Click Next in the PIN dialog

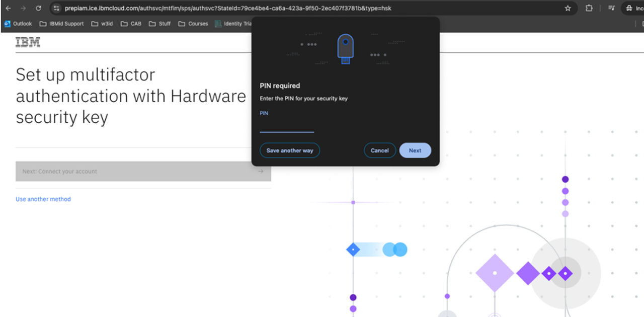[x=415, y=150]
